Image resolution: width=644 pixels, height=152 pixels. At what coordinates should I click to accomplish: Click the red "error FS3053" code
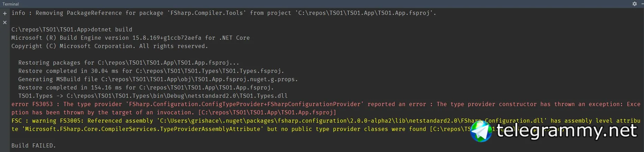pyautogui.click(x=32, y=104)
